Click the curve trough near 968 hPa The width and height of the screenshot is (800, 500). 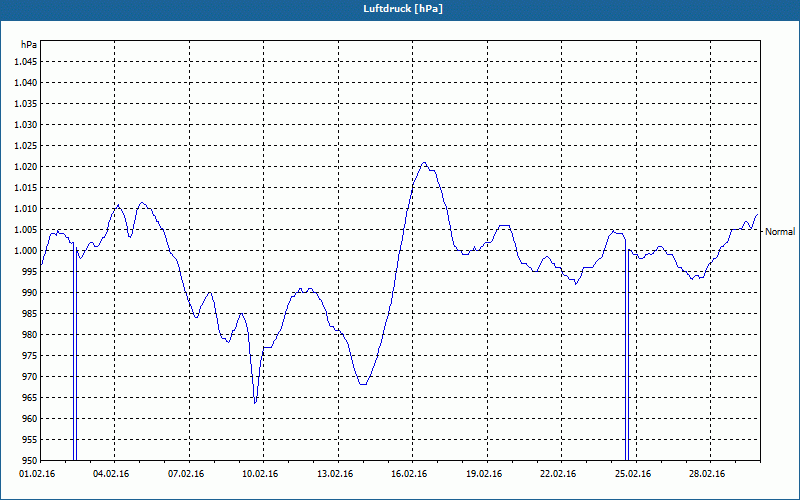[x=363, y=384]
